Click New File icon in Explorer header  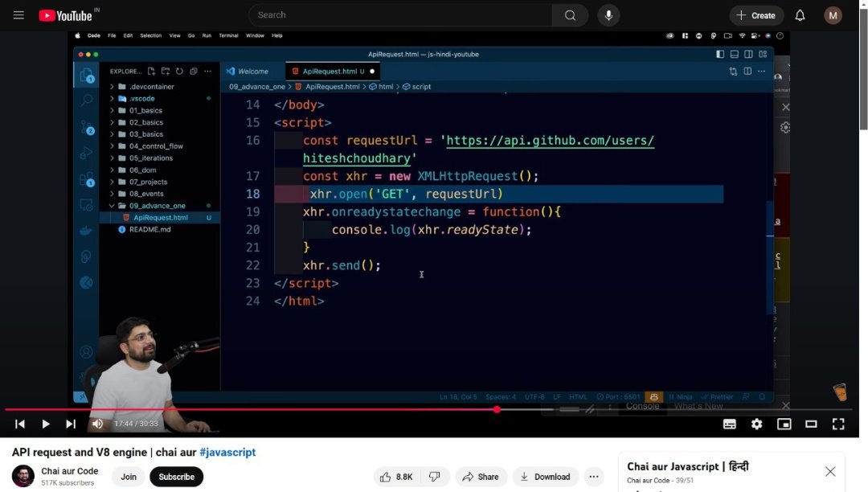coord(151,72)
